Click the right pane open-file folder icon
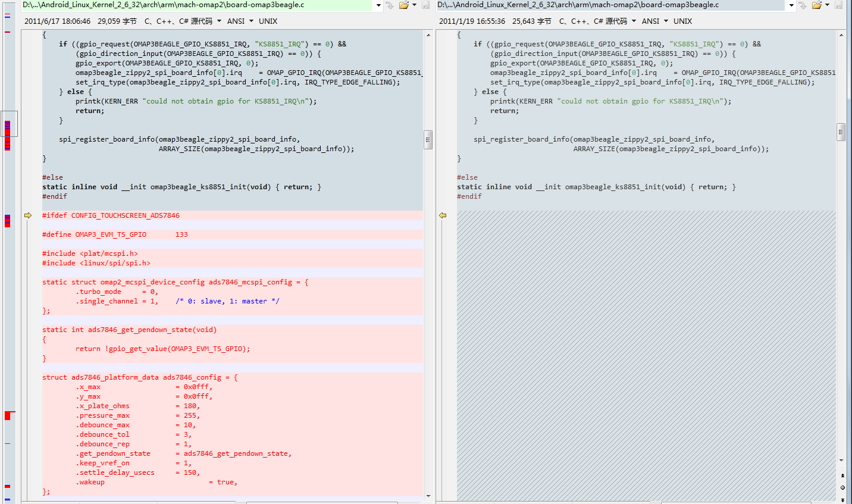This screenshot has width=852, height=504. (817, 5)
